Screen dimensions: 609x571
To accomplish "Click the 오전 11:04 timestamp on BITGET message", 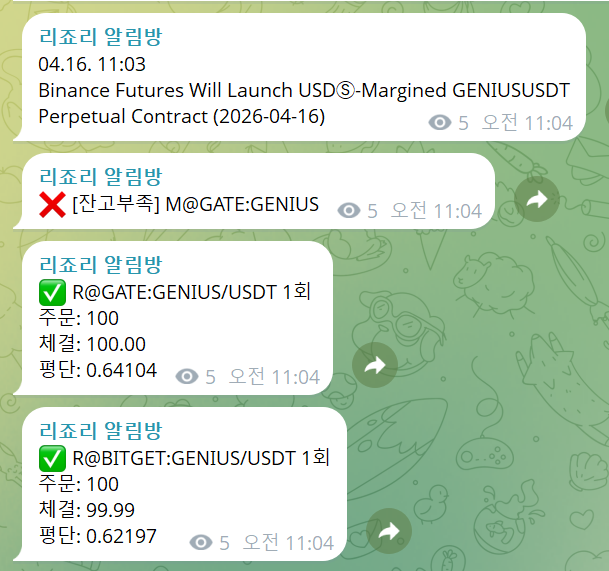I will click(288, 543).
